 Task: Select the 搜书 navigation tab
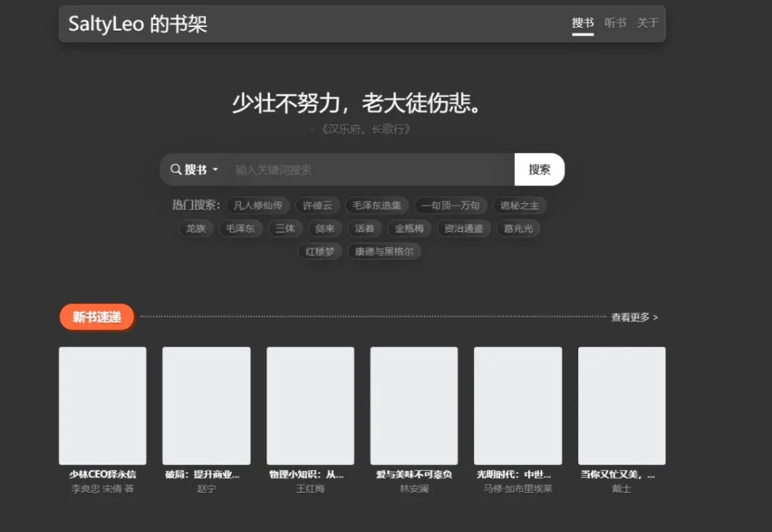coord(583,23)
